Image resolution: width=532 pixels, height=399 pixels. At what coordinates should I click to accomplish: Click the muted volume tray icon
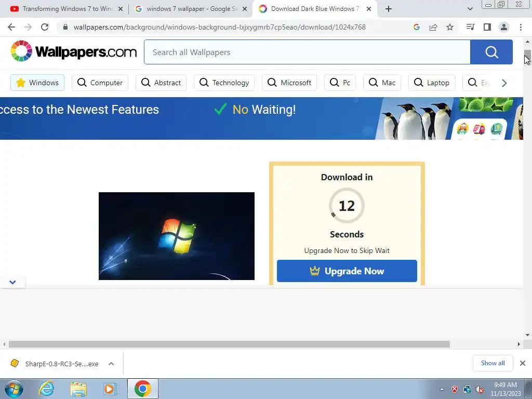point(480,389)
